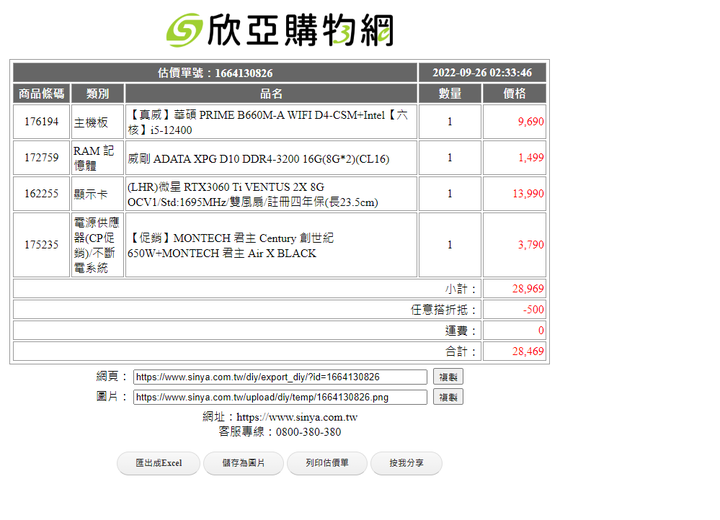Screen dimensions: 720x520
Task: Click quantity 1 in the 電源供應器 row
Action: click(450, 244)
